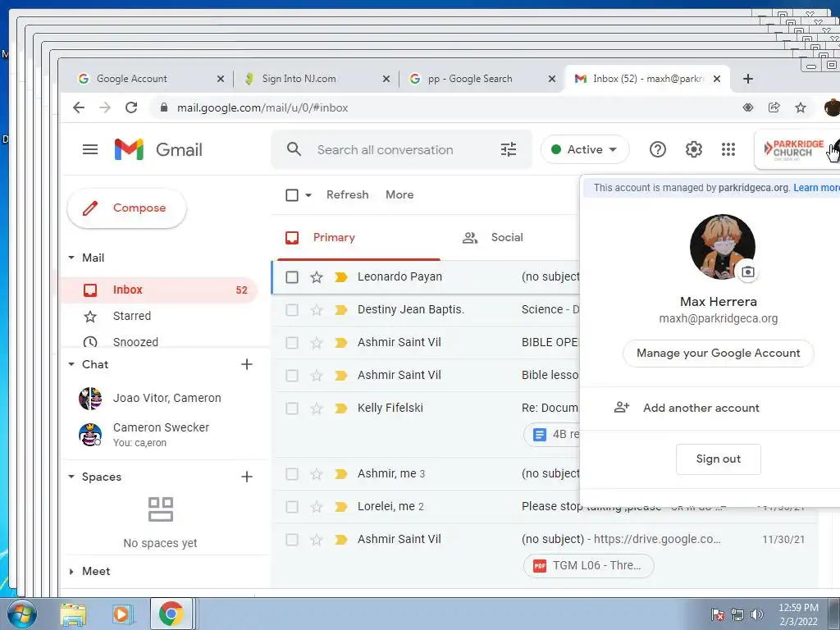Go back with browser back arrow
840x630 pixels.
point(79,107)
